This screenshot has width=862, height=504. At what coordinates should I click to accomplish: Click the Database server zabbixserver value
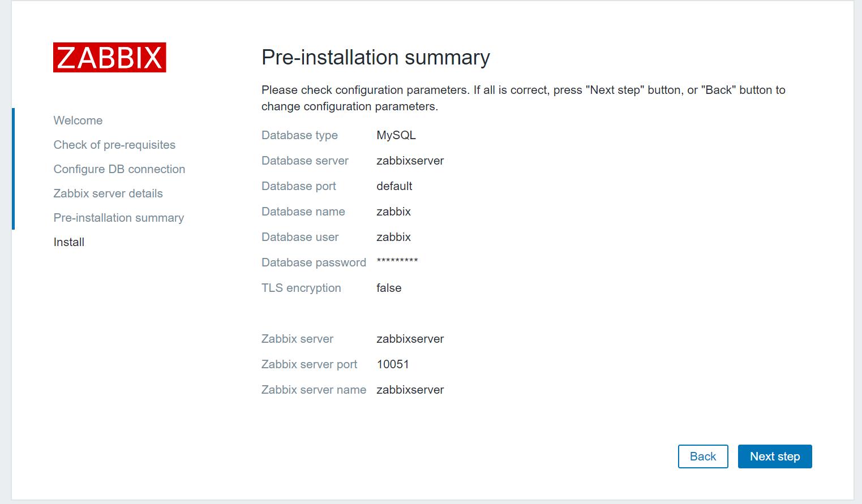tap(410, 161)
